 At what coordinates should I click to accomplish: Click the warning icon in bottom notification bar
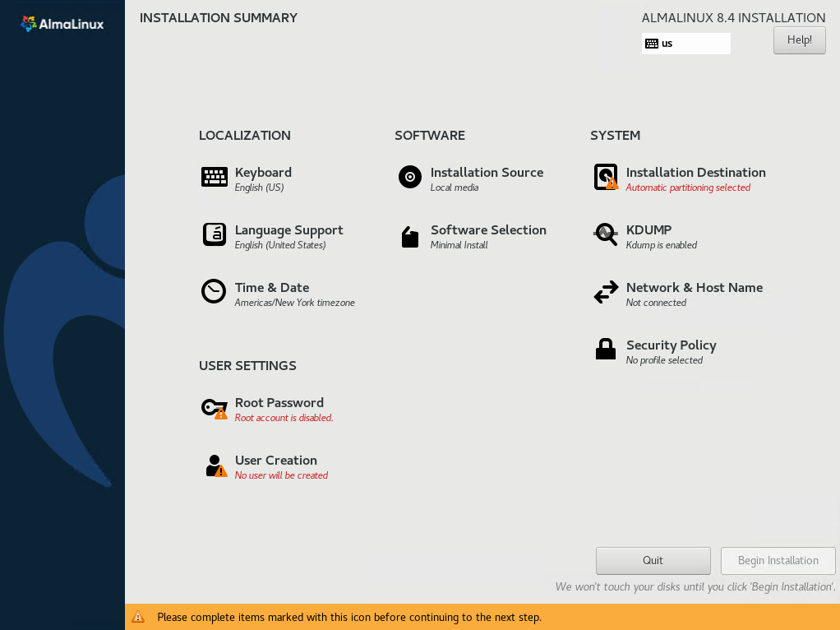pos(138,617)
